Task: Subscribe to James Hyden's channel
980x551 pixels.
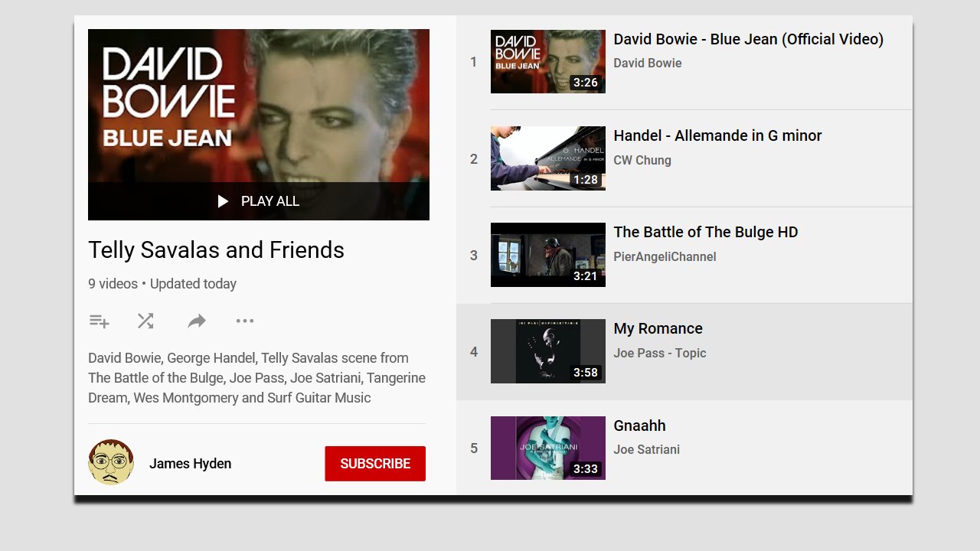Action: click(x=375, y=464)
